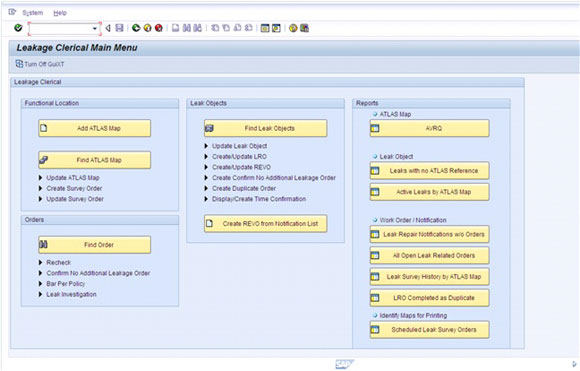Click the Generate Shortcut icon
Image resolution: width=580 pixels, height=371 pixels.
276,28
